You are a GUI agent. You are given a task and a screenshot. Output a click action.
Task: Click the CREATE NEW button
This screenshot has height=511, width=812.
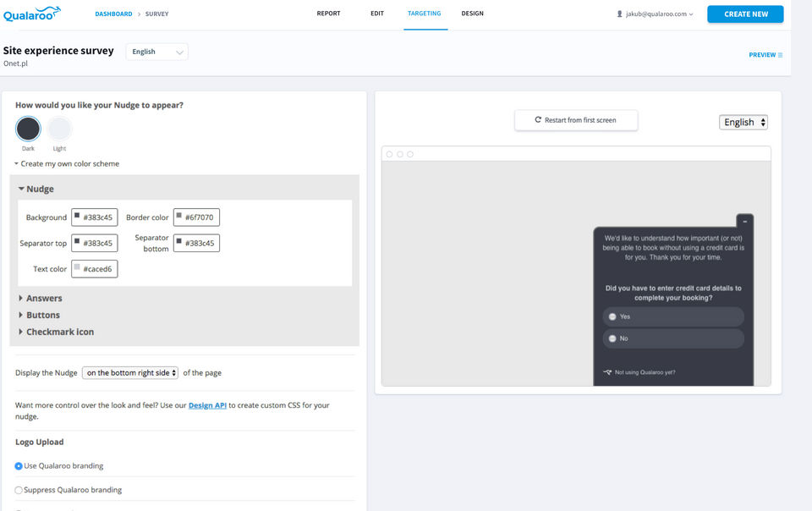pos(745,14)
